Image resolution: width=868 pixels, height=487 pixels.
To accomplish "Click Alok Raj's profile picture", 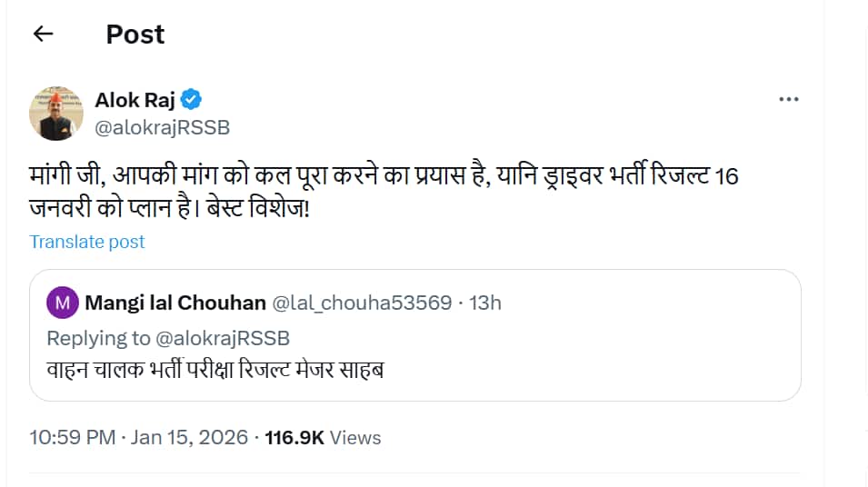I will 55,114.
